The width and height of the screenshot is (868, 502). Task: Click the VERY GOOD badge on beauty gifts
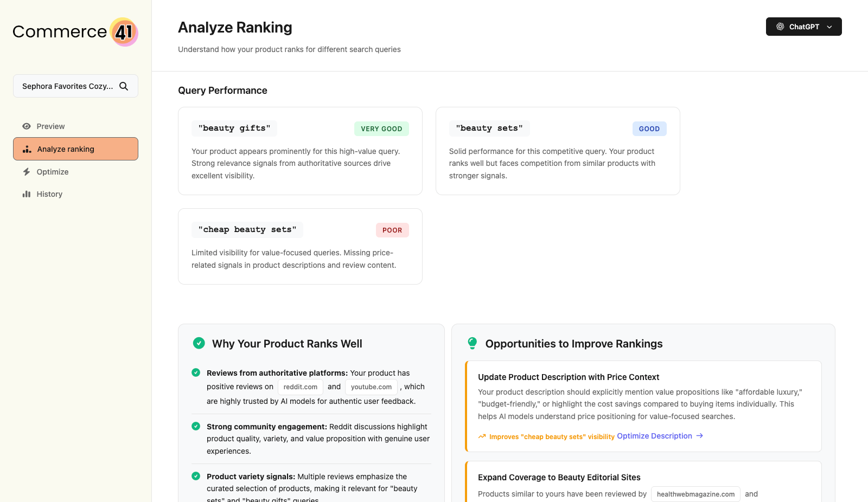click(x=381, y=128)
